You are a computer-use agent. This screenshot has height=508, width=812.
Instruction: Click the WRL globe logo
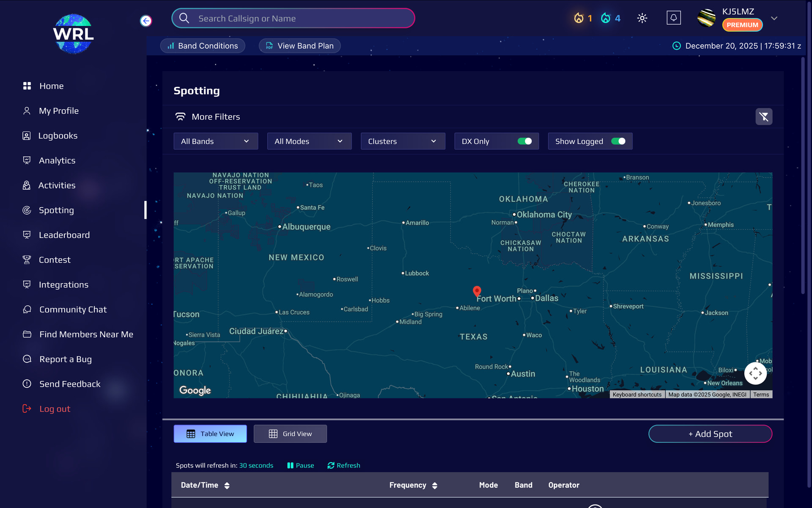pos(73,34)
